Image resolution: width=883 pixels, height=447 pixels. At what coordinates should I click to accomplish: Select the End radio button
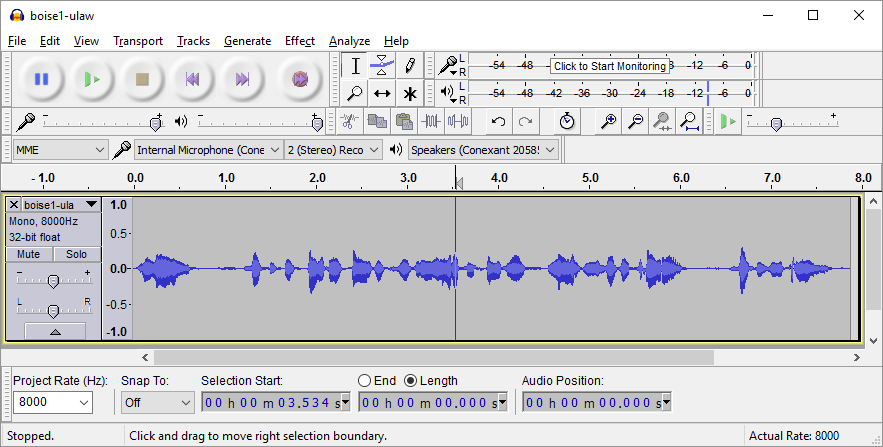pos(365,381)
